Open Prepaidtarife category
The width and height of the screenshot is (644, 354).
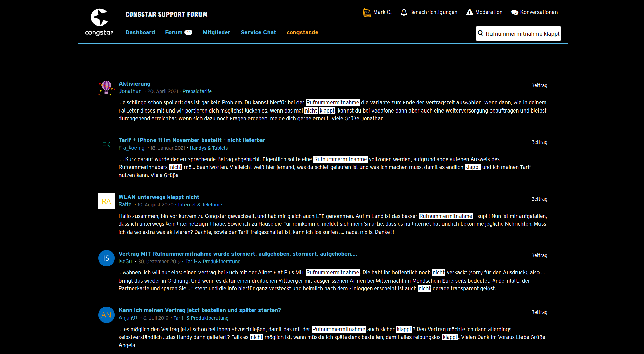197,91
